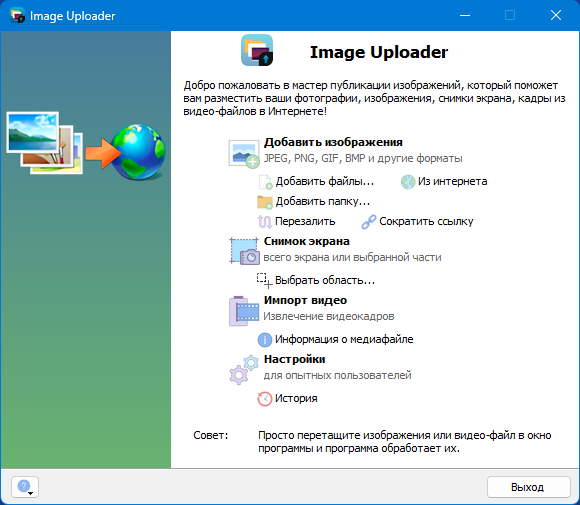Screen dimensions: 580x505
Task: Click the Import Video film clip icon
Action: [244, 311]
